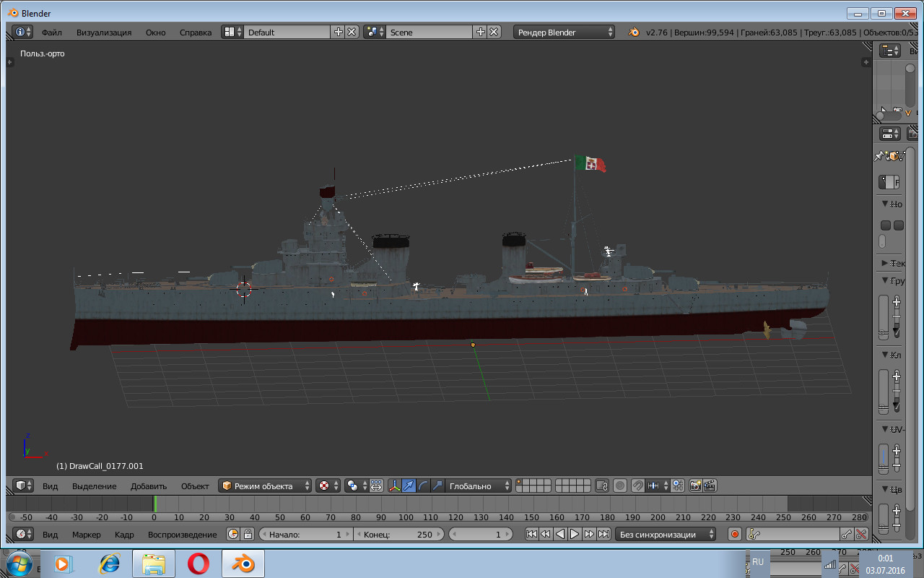The width and height of the screenshot is (924, 578).
Task: Toggle the auto keyframe record button
Action: click(735, 534)
